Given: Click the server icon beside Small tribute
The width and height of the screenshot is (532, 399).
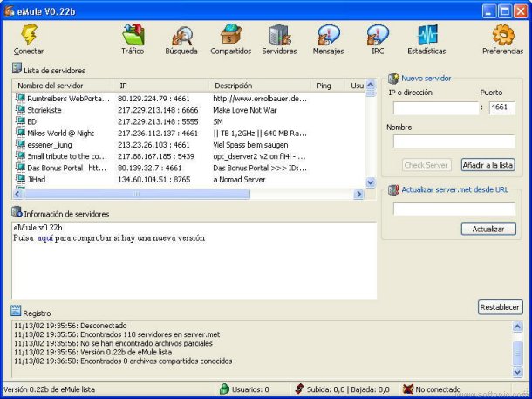Looking at the screenshot, I should (x=20, y=156).
